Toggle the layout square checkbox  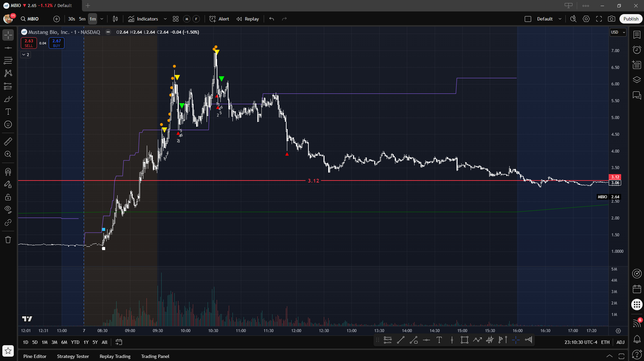tap(528, 19)
